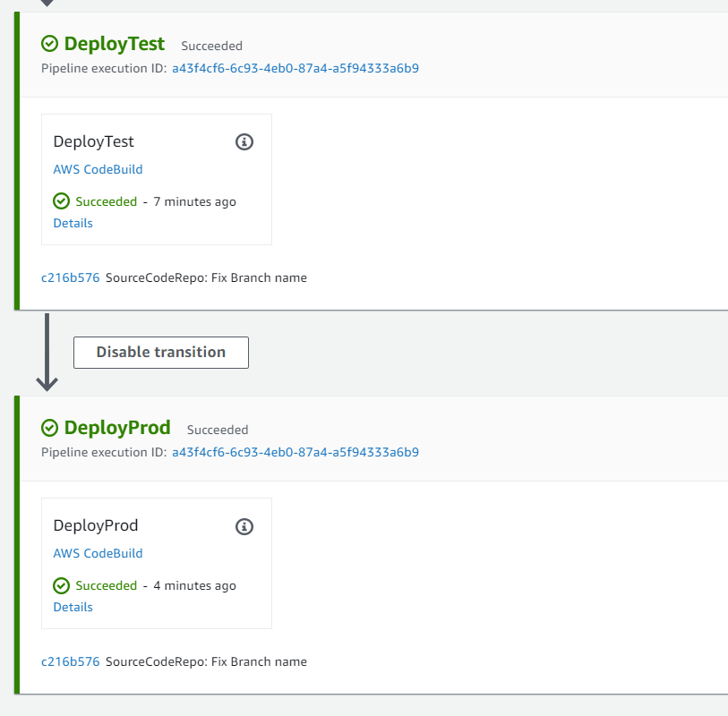The height and width of the screenshot is (716, 728).
Task: View Details of the DeployTest action
Action: click(73, 223)
